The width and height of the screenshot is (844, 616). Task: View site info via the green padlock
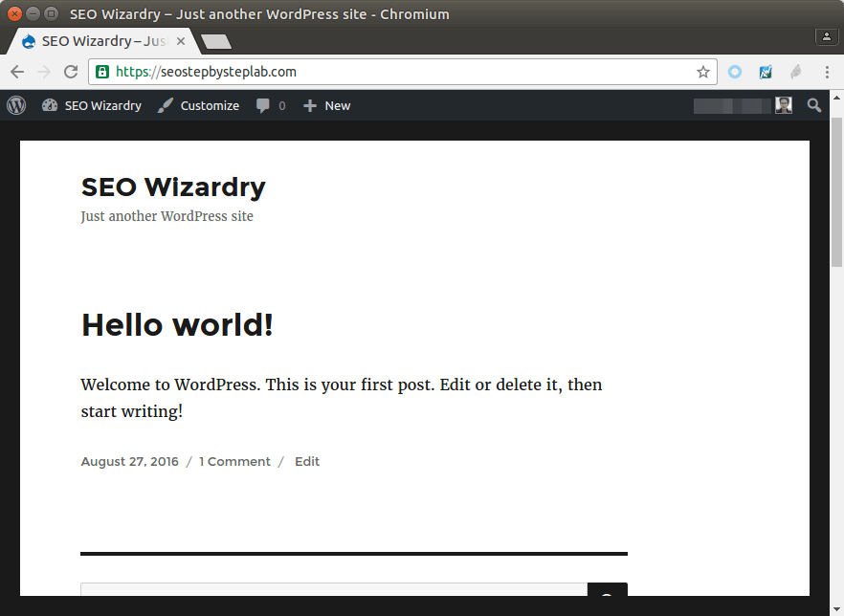pyautogui.click(x=103, y=72)
